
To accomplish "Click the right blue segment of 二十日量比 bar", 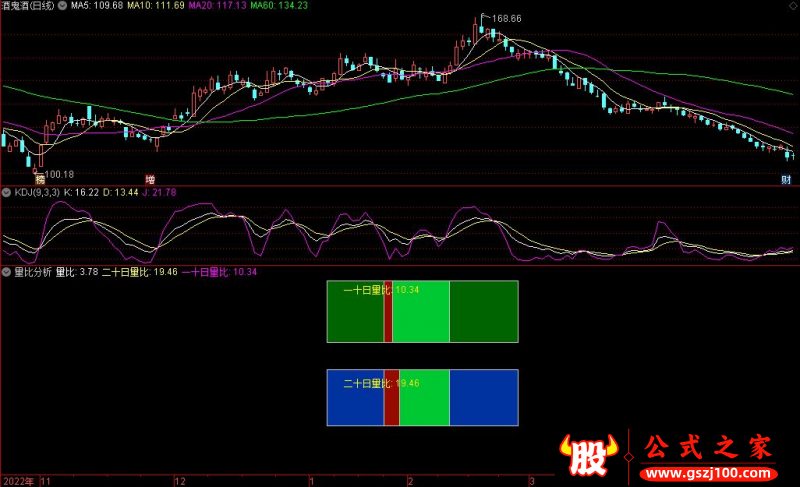I will coord(483,398).
